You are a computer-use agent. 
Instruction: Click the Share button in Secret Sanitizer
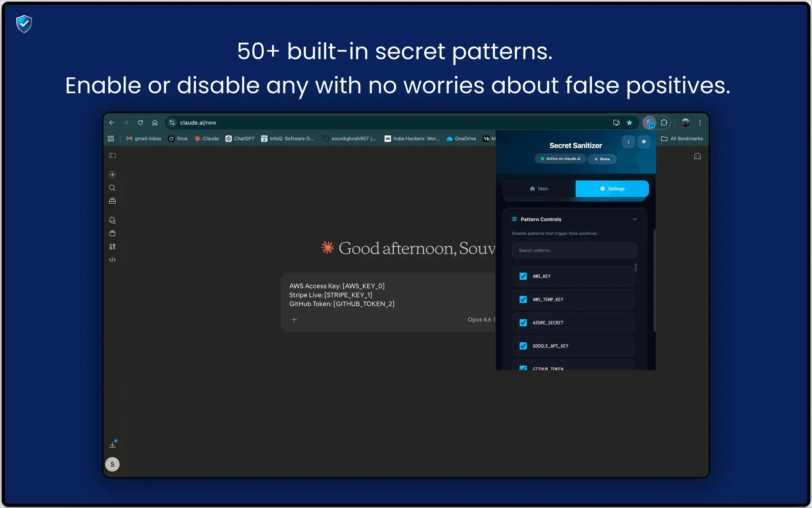pos(602,159)
